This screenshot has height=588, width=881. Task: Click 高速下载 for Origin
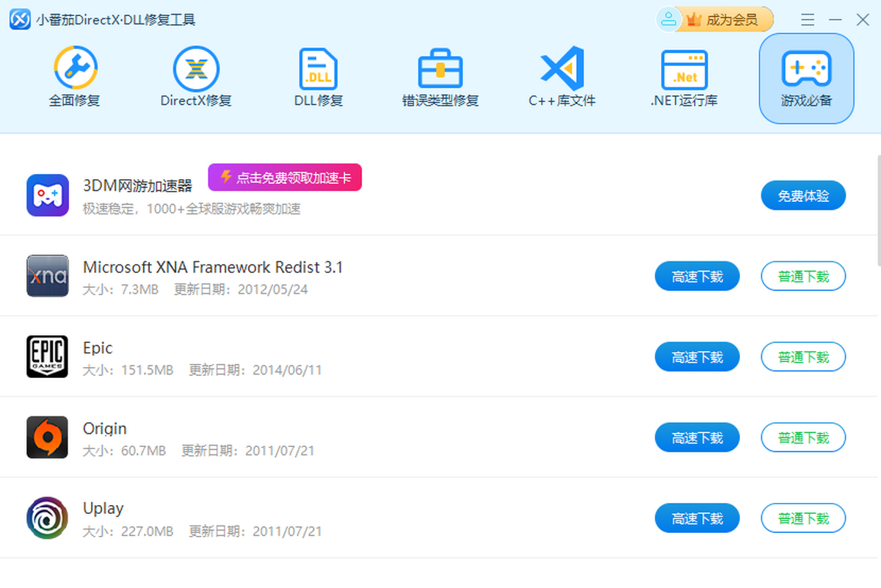(x=697, y=438)
